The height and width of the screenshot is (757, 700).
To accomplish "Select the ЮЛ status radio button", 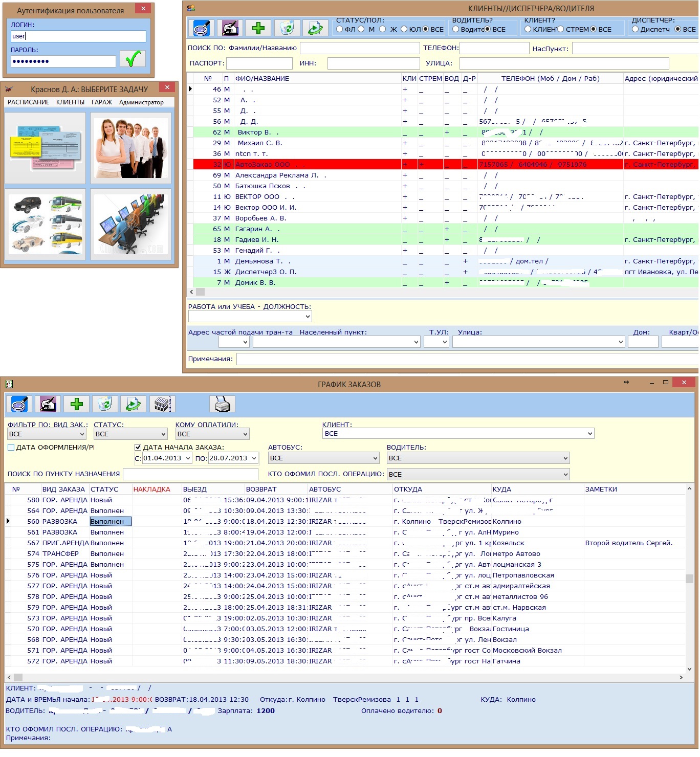I will 404,29.
